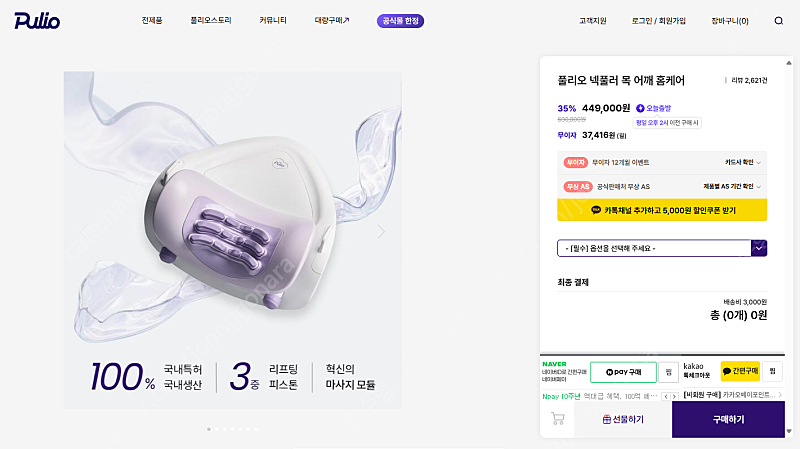The height and width of the screenshot is (449, 800).
Task: Click the Pulio logo
Action: tap(39, 20)
